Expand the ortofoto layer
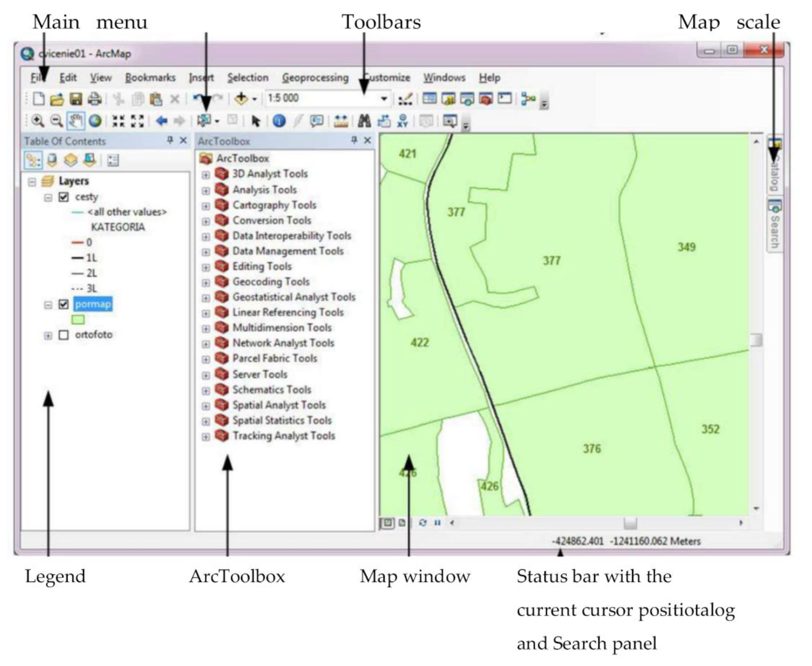Screen dimensions: 812x666 click(x=48, y=336)
